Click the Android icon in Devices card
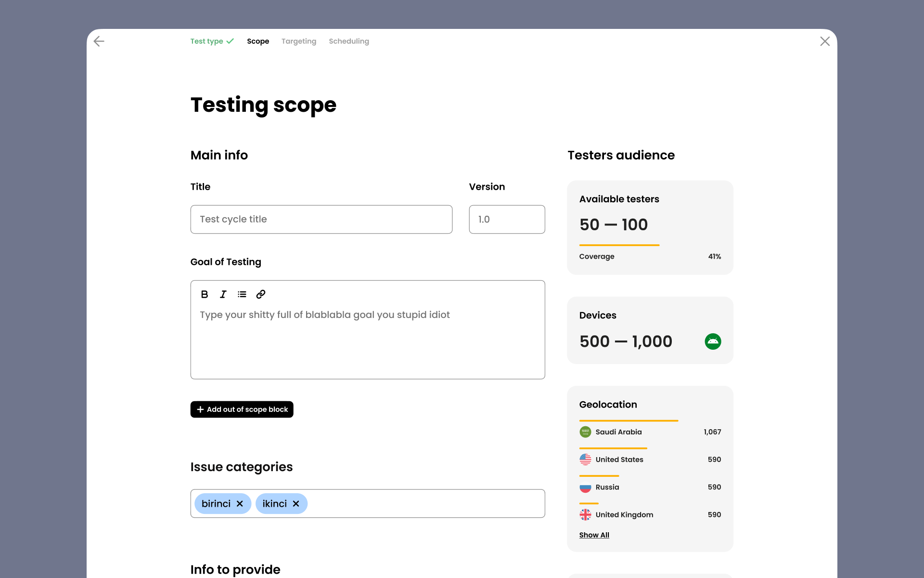 pyautogui.click(x=713, y=342)
